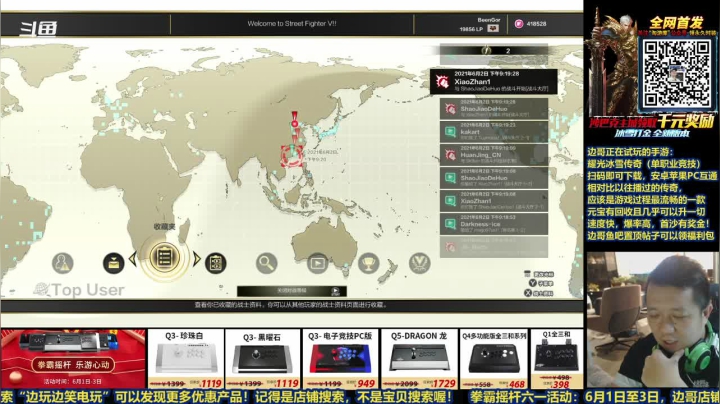Image resolution: width=720 pixels, height=404 pixels.
Task: Click the BeenGor player name in header
Action: (x=489, y=20)
